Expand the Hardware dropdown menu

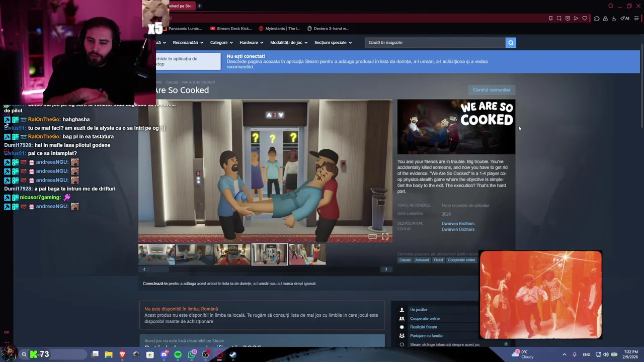coord(251,43)
